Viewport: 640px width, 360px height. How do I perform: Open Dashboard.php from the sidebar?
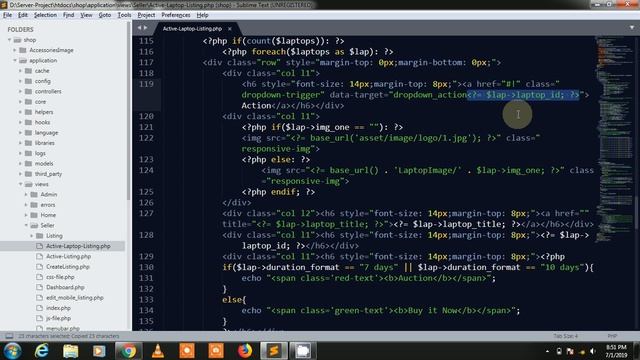point(65,287)
